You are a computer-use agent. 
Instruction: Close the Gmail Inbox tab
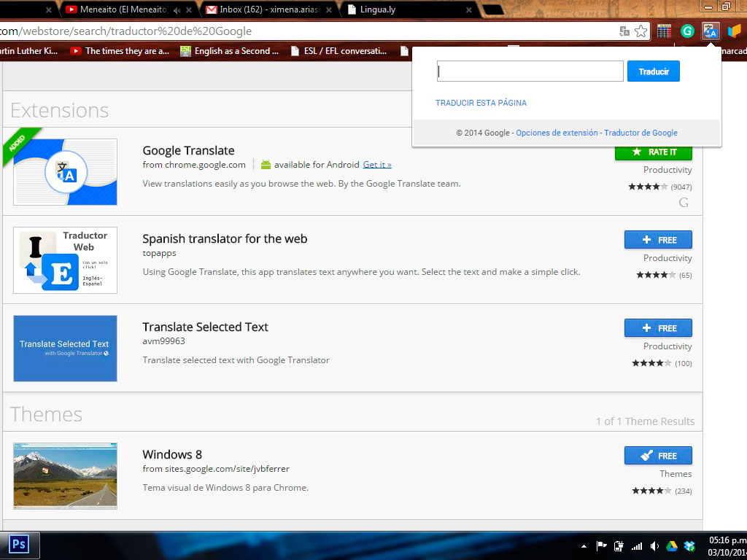[329, 10]
